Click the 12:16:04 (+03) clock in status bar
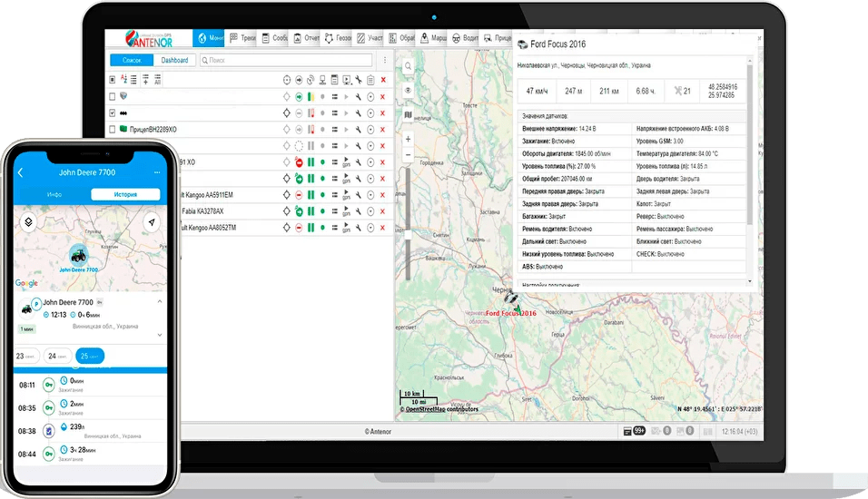 coord(740,432)
